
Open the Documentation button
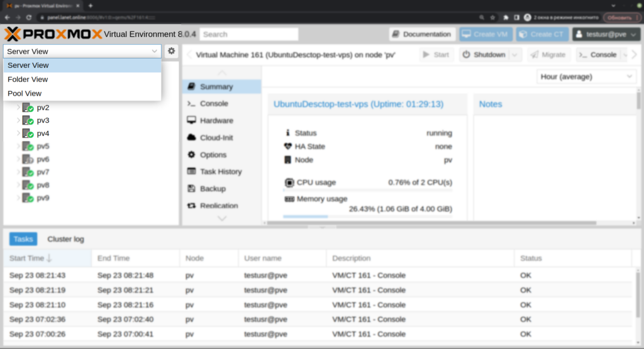tap(421, 35)
